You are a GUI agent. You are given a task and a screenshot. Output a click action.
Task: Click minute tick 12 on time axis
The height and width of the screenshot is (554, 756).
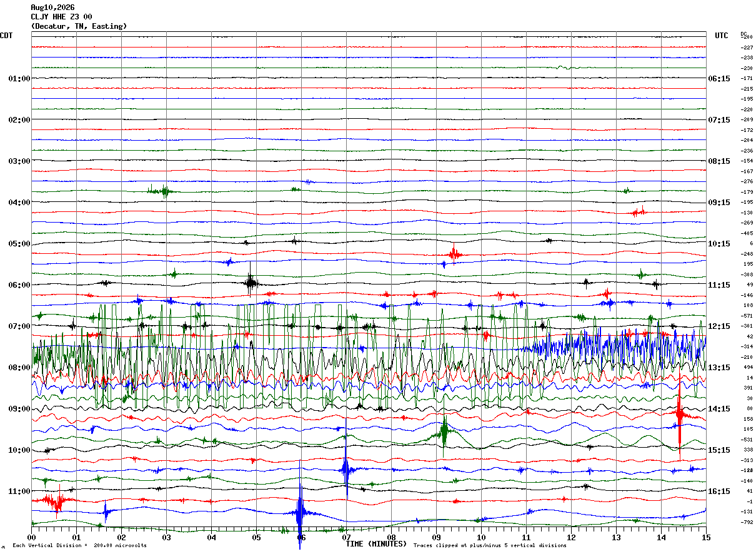[x=571, y=537]
